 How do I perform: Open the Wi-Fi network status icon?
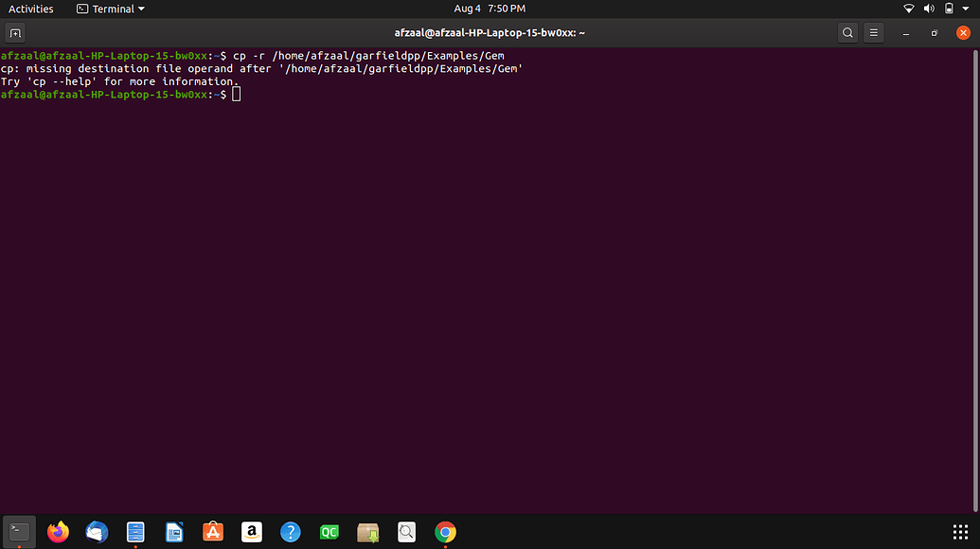coord(909,9)
